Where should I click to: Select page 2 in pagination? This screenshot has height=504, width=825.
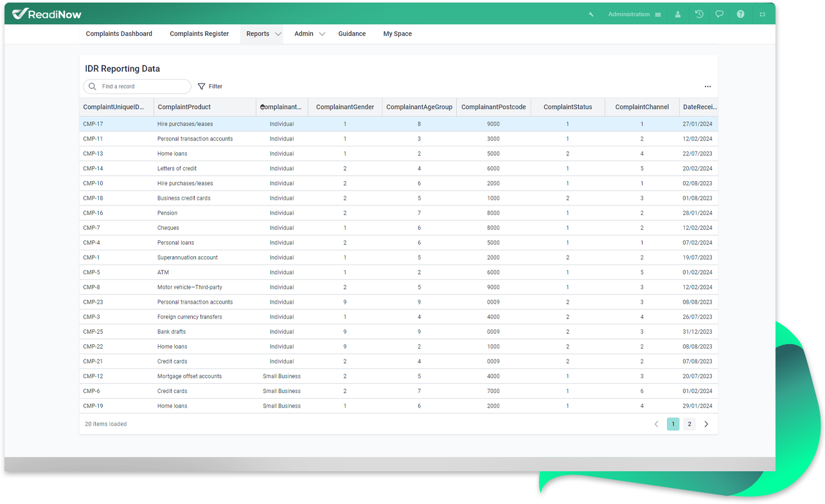pos(689,424)
